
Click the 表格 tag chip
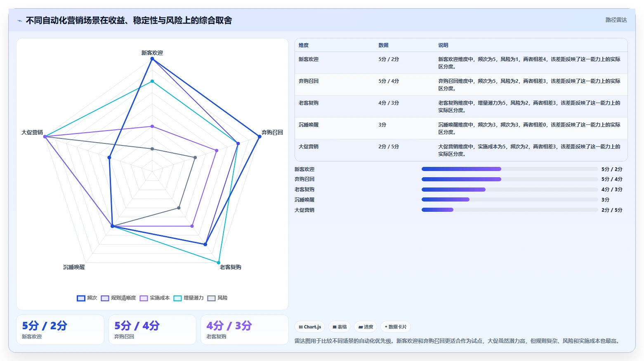(340, 327)
